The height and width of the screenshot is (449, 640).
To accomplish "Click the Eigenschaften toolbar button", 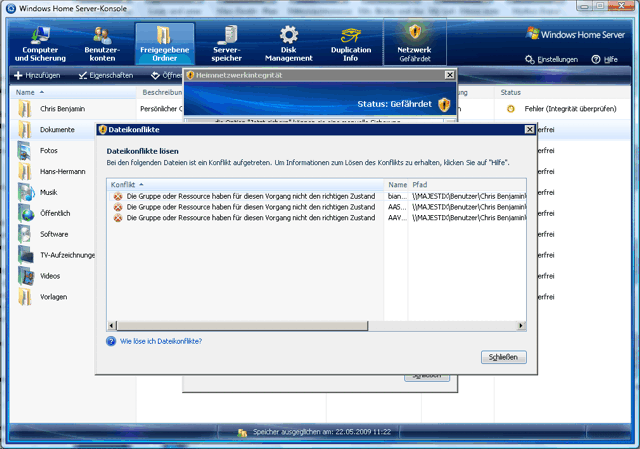I will [x=106, y=76].
